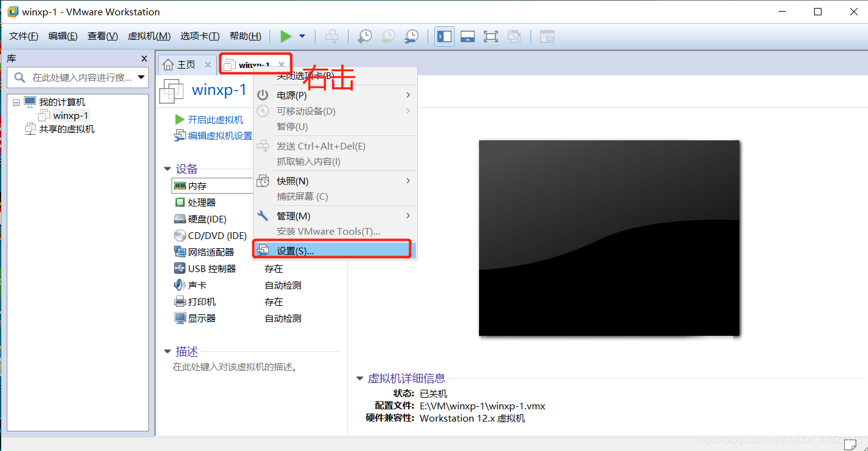Screen dimensions: 868x451
Task: Click the Workstation 12.x 虚拟机 compatibility text
Action: pyautogui.click(x=472, y=418)
